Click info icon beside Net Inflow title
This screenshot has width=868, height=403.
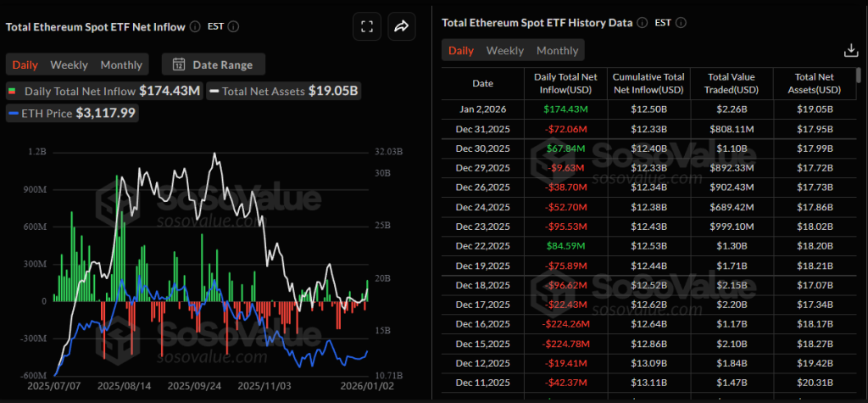(195, 26)
